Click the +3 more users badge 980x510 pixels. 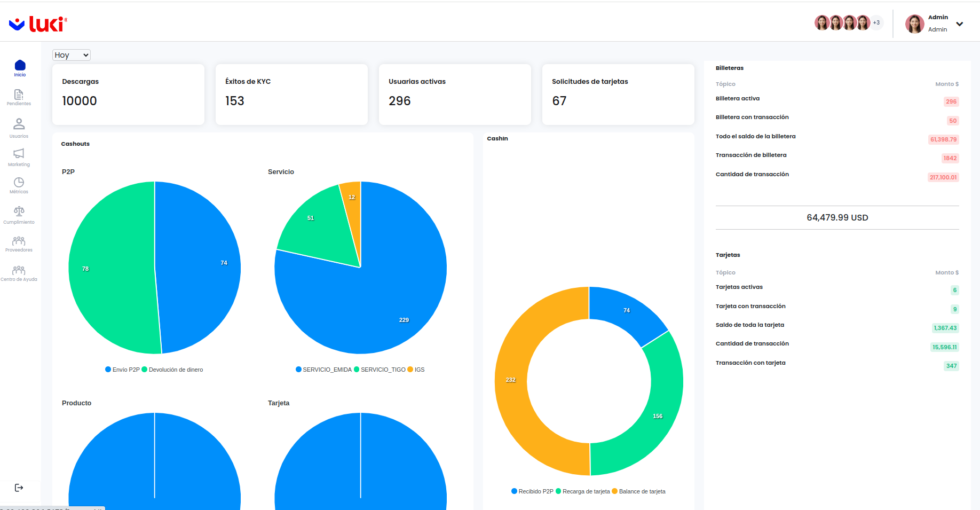876,23
